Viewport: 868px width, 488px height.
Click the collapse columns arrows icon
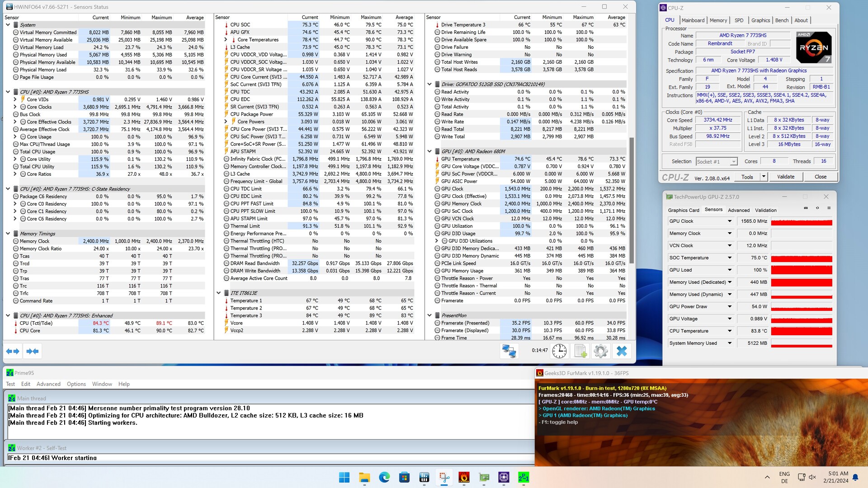[x=33, y=351]
